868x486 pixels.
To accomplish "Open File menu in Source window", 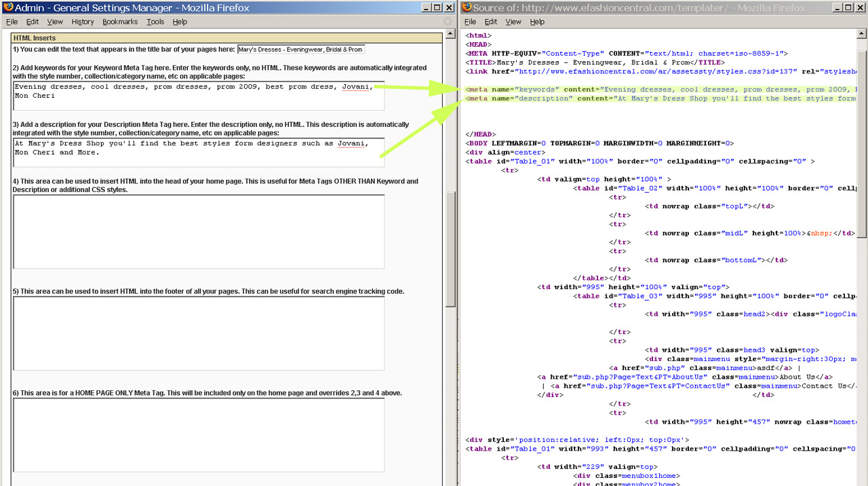I will click(471, 22).
